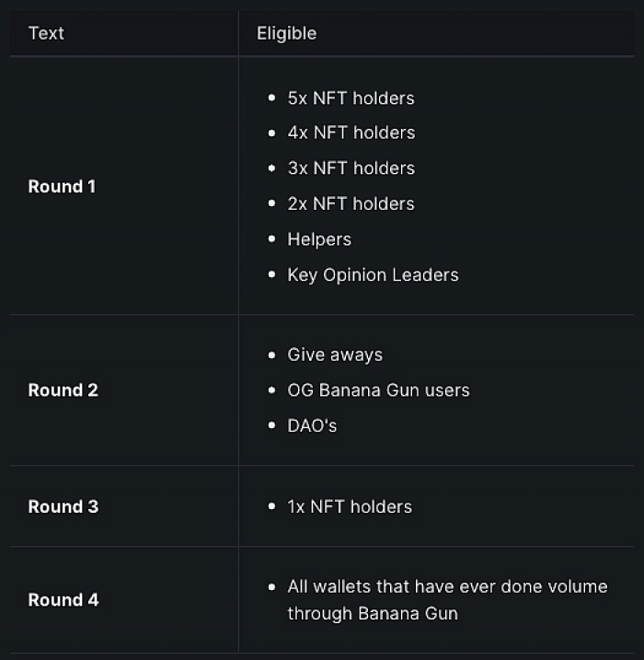
Task: Click the 'Text' column header
Action: [46, 33]
